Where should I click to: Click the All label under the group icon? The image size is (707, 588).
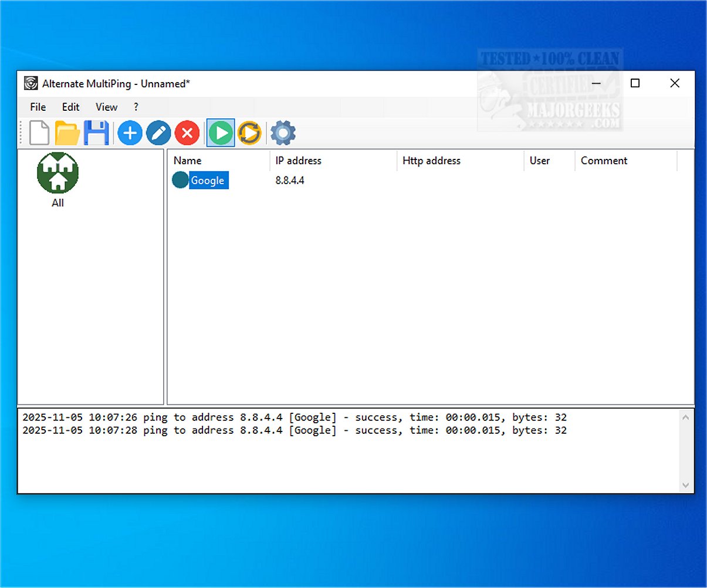click(57, 203)
